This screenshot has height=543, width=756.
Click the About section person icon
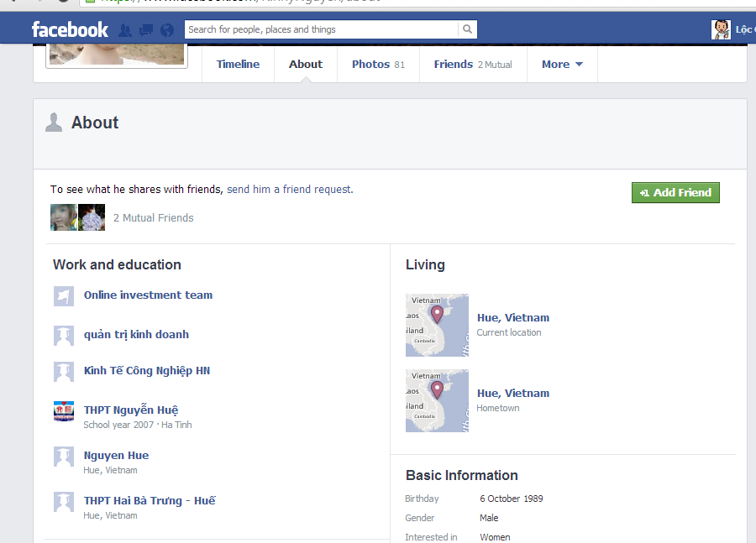click(x=54, y=122)
